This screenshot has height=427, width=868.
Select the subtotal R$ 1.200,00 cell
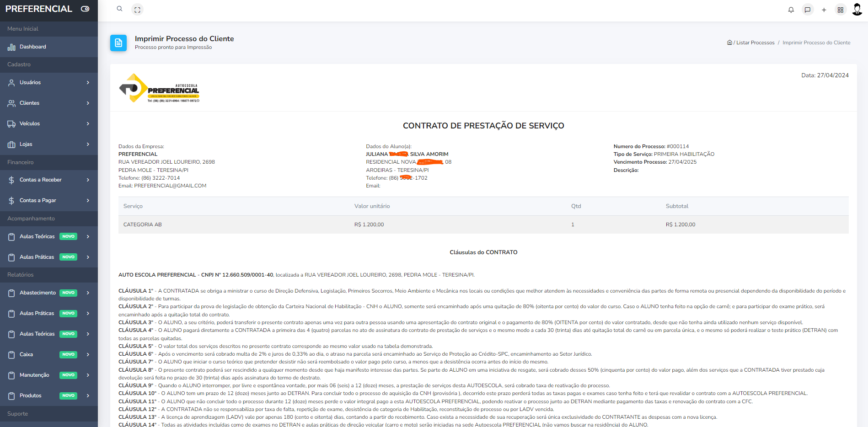(x=680, y=224)
